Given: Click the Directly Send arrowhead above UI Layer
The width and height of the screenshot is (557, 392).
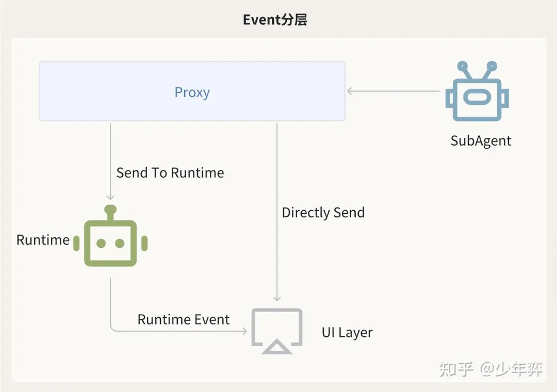Looking at the screenshot, I should (277, 298).
